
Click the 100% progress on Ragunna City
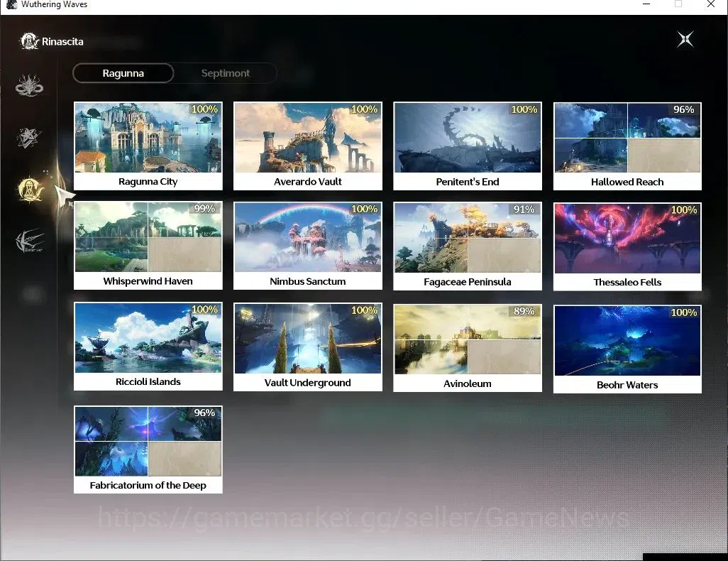[x=204, y=109]
